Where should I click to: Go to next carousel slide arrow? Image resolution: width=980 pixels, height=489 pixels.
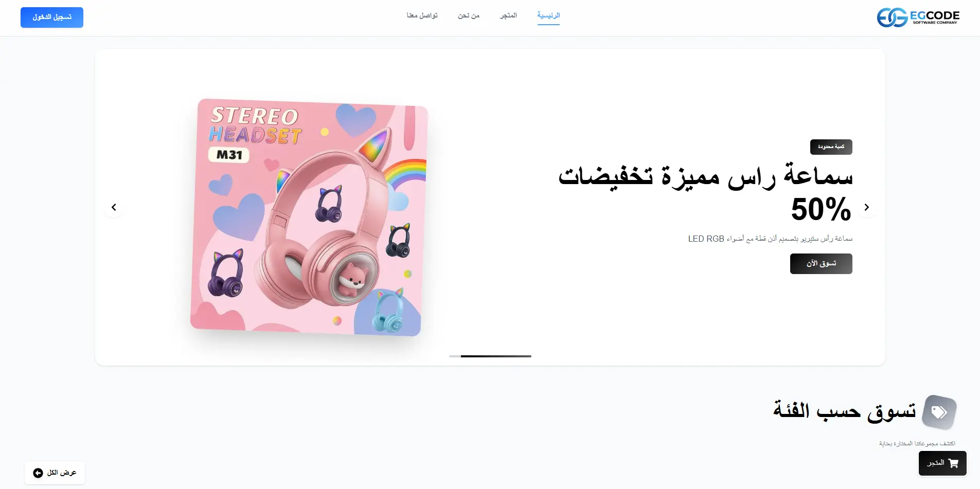pyautogui.click(x=867, y=207)
